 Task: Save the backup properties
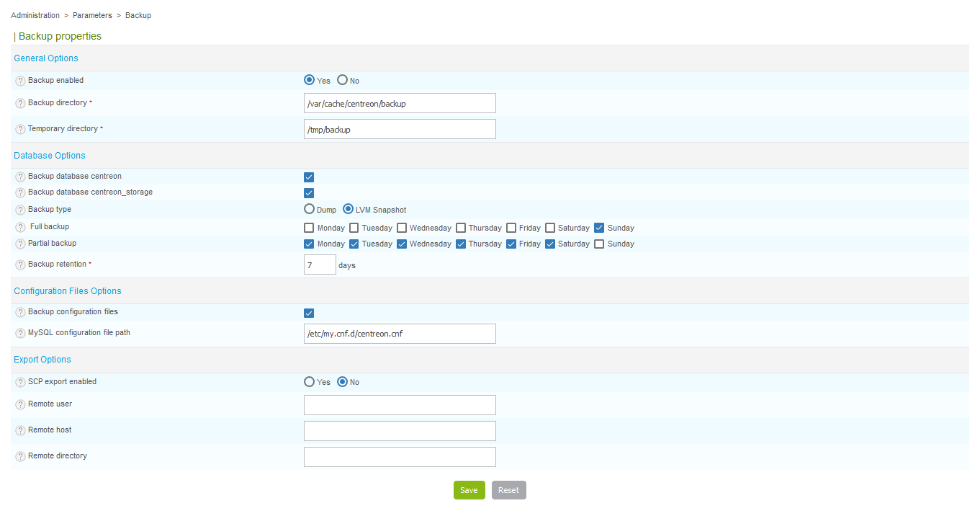[469, 490]
